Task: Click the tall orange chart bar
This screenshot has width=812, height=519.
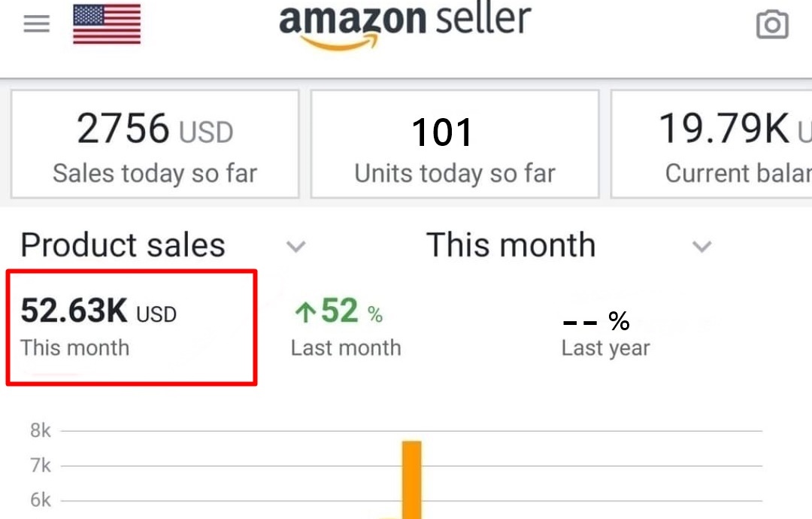Action: [x=411, y=480]
